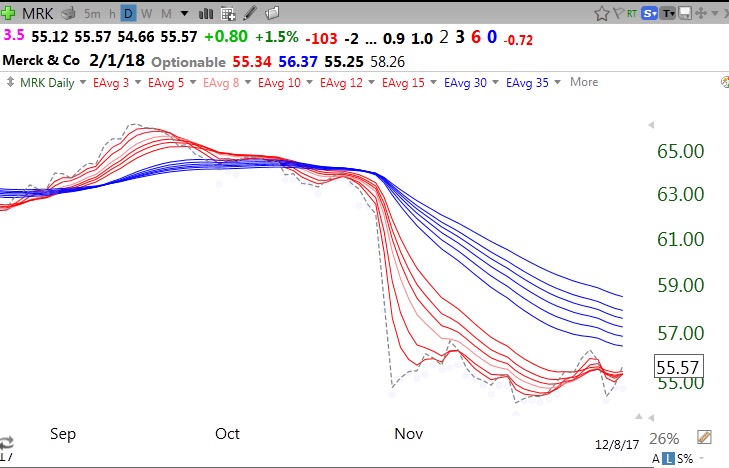This screenshot has height=468, width=729.
Task: Toggle the RT real-time indicator
Action: 631,13
